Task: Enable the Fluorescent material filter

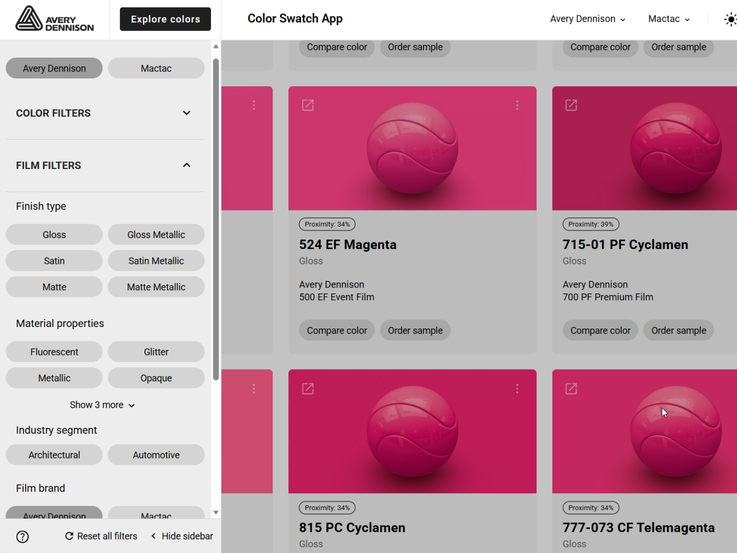Action: (x=54, y=352)
